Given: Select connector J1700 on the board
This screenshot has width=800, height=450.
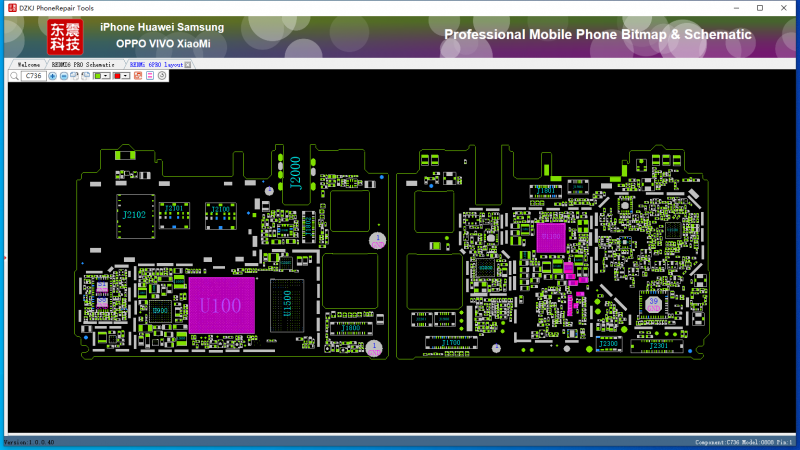Looking at the screenshot, I should click(451, 343).
